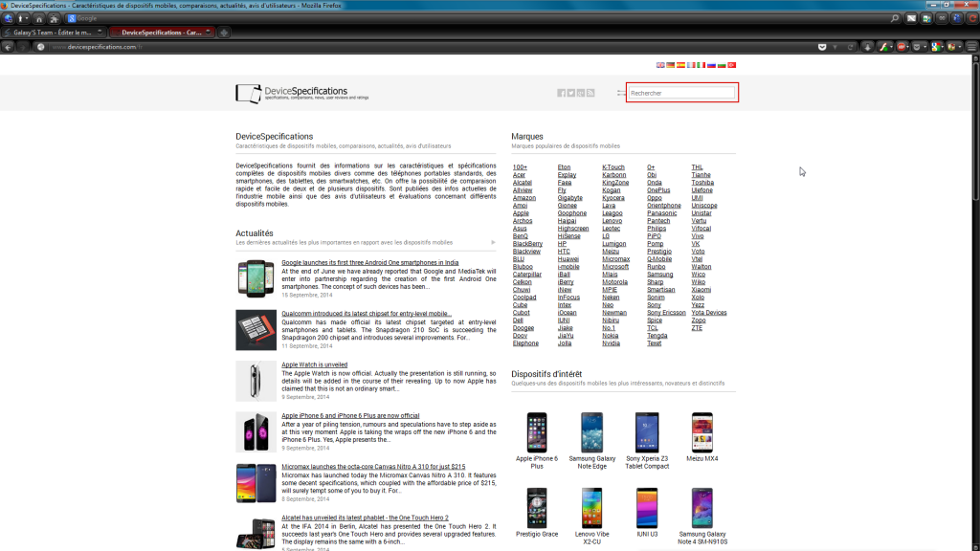Click the Pocket icon in address bar
The image size is (980, 551).
click(x=822, y=47)
